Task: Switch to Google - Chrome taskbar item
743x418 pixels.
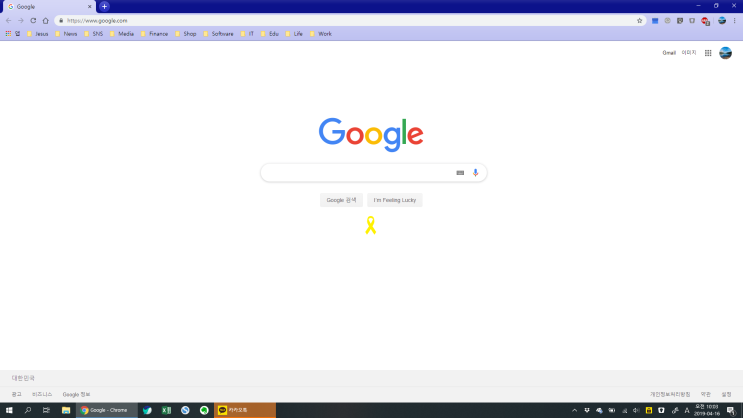Action: point(107,410)
